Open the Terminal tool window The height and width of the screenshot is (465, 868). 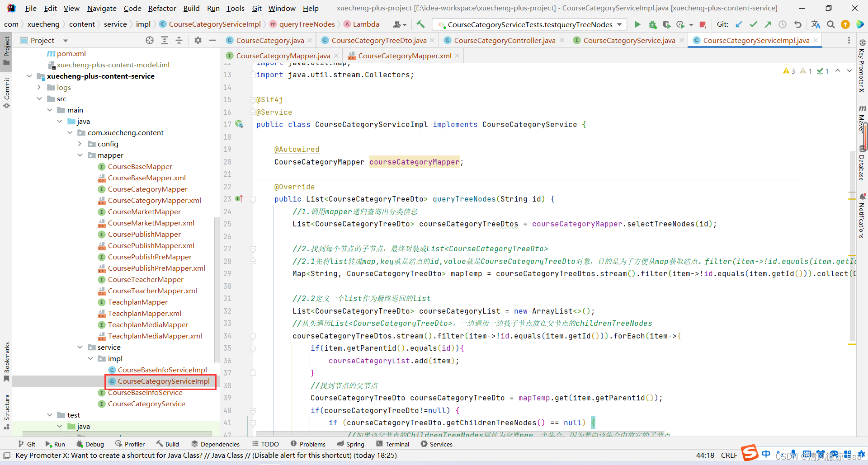[x=392, y=444]
